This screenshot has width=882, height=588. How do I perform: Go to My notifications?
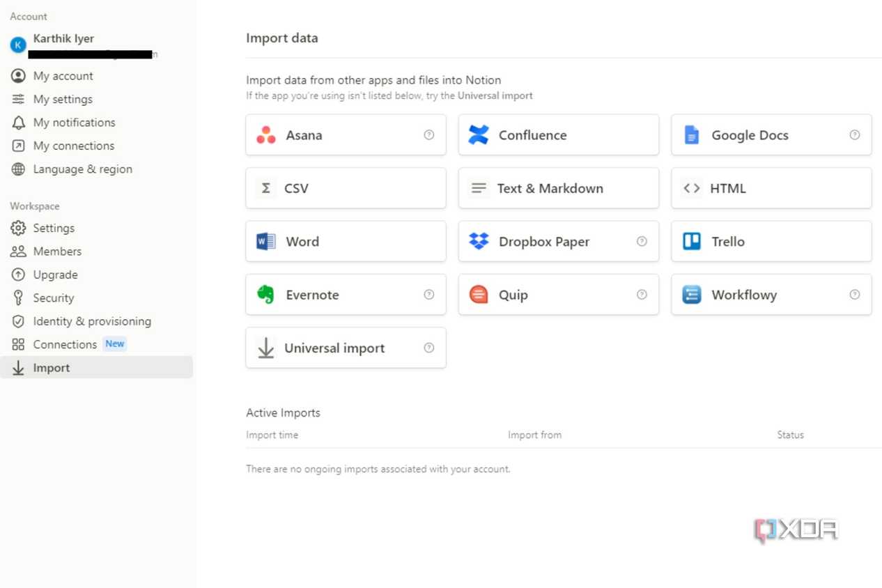[97, 123]
